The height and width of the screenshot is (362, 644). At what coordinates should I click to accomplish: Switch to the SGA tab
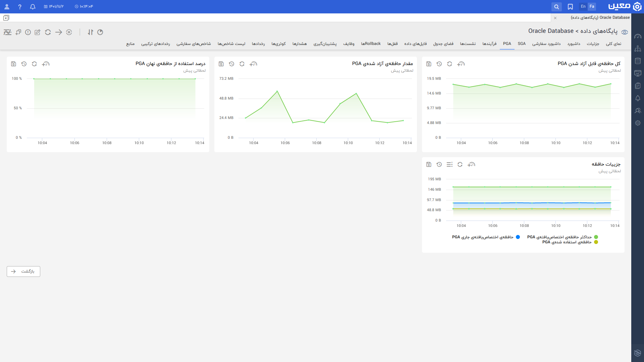[522, 44]
